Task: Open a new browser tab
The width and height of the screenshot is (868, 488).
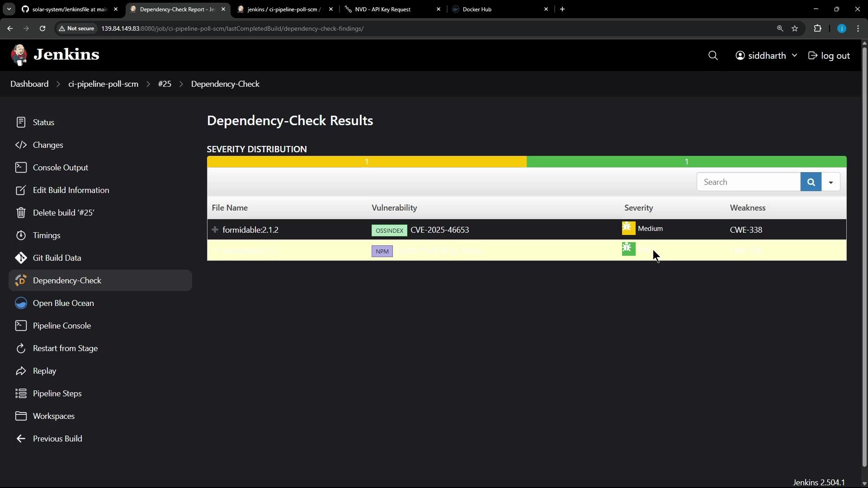Action: click(562, 9)
